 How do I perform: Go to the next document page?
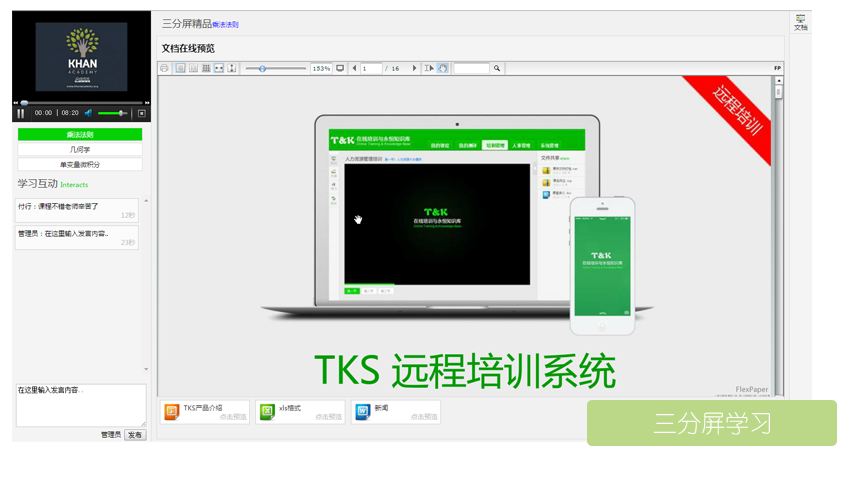(414, 69)
